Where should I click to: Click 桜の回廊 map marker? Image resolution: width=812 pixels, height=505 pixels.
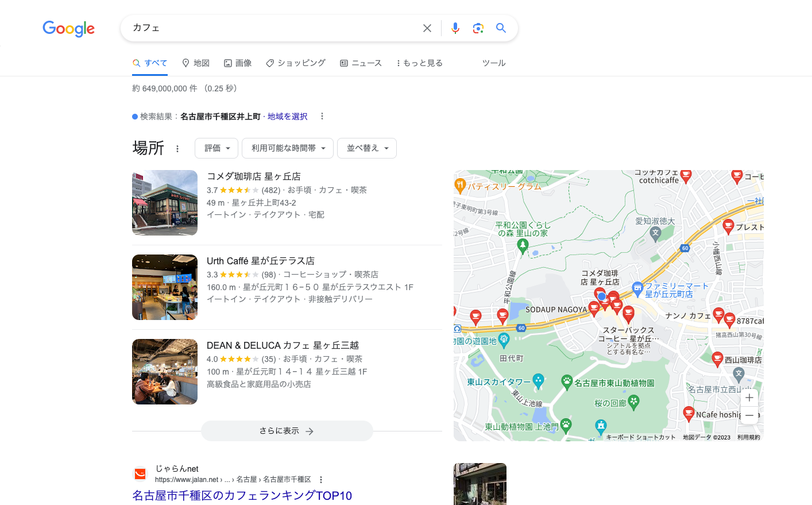(x=634, y=402)
